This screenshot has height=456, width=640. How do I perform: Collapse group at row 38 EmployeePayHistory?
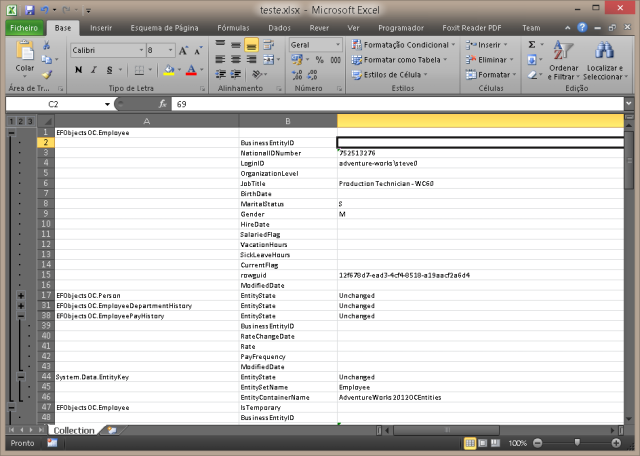[21, 316]
